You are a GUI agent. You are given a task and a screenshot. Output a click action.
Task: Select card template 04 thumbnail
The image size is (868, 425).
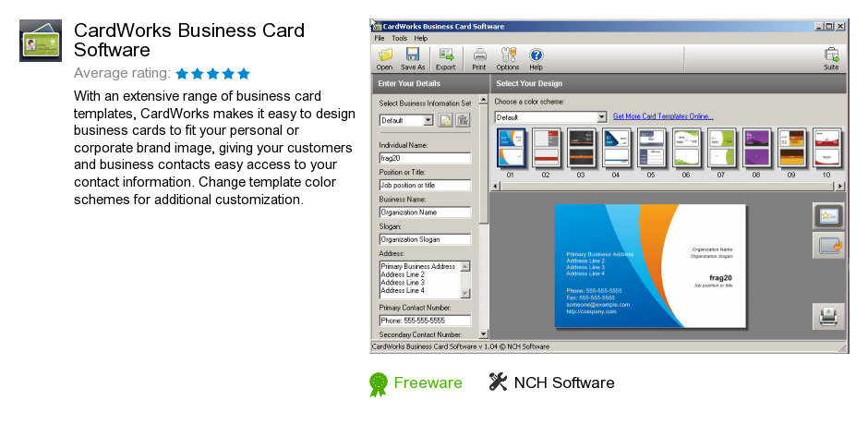click(x=616, y=148)
